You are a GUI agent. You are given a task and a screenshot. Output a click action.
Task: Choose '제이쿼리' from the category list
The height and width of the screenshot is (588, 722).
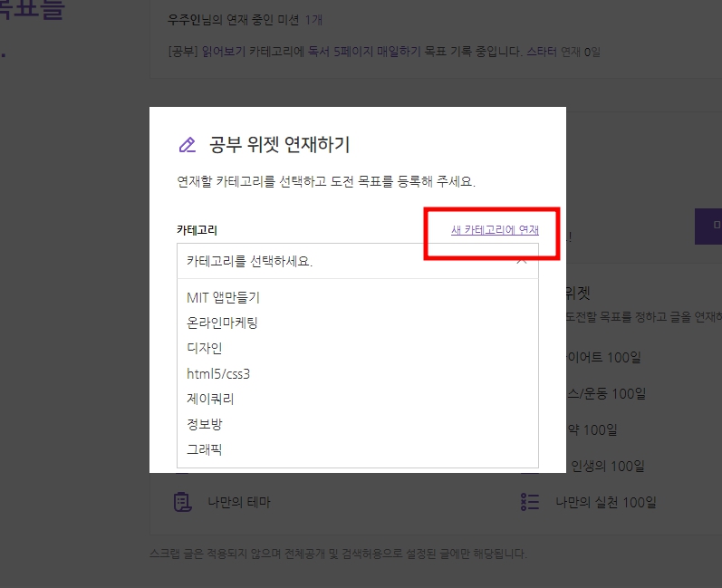(210, 399)
